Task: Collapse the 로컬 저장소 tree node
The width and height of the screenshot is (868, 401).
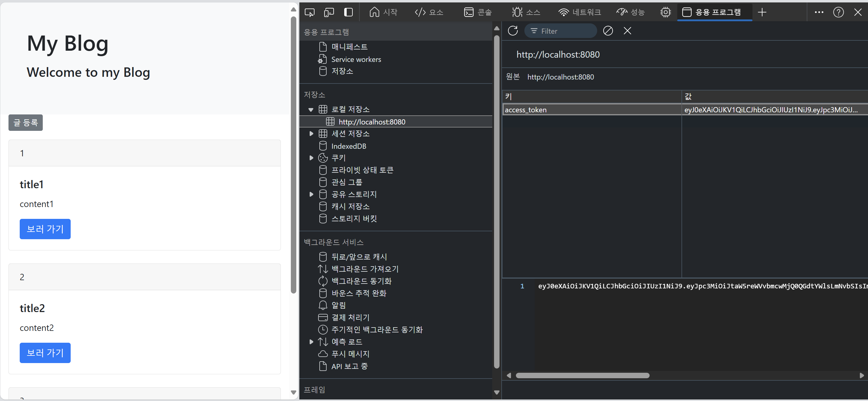Action: (311, 110)
